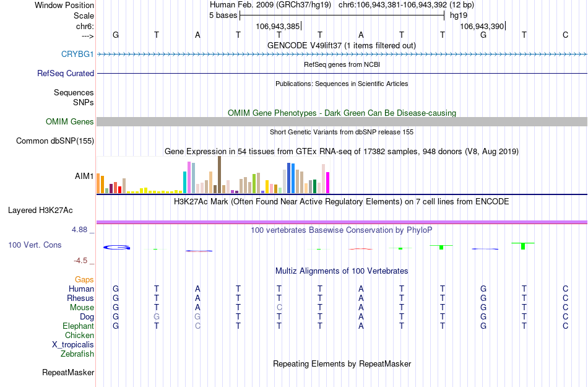Select the Zebrafish alignment row label
This screenshot has height=387, width=588.
(77, 354)
